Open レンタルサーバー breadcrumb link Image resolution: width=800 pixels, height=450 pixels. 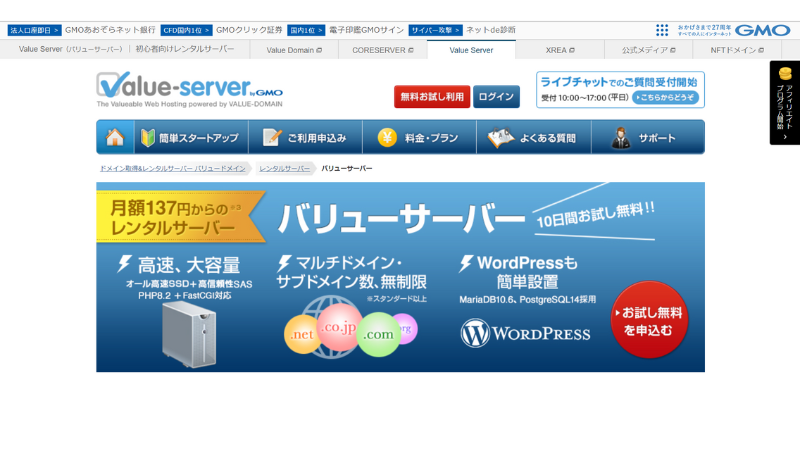coord(284,168)
